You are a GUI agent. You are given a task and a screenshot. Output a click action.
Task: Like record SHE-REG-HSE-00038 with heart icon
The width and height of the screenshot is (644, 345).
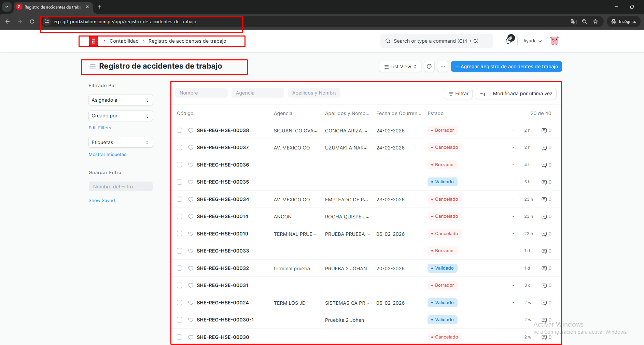pos(191,130)
